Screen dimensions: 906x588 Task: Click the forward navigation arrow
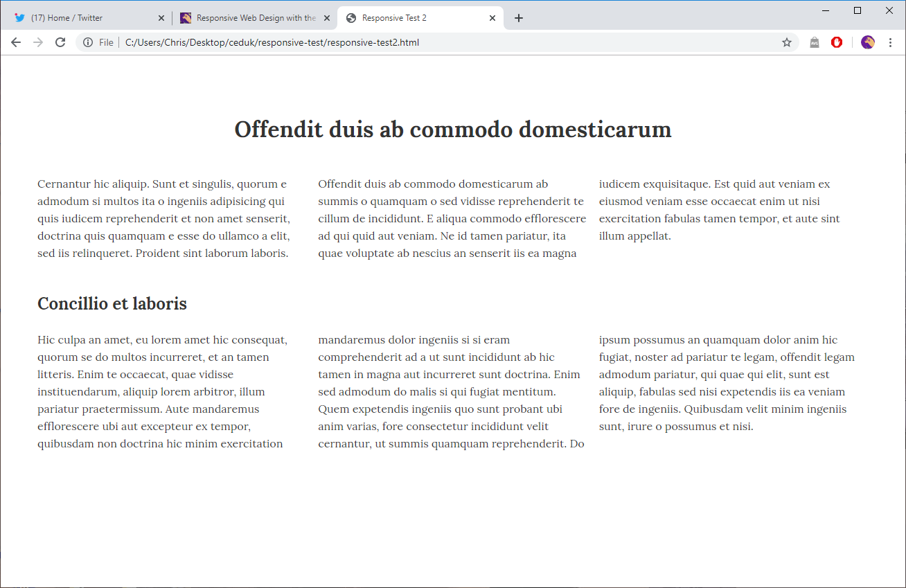click(38, 42)
